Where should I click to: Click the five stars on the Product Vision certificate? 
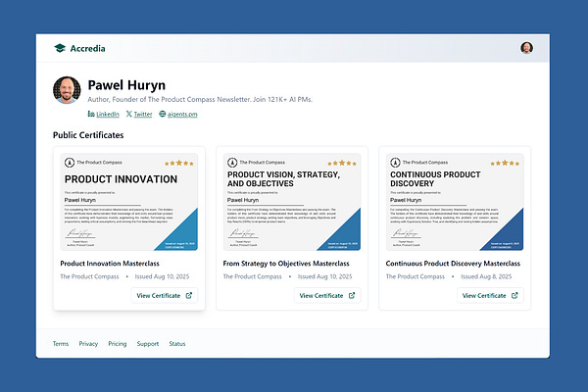[x=342, y=164]
